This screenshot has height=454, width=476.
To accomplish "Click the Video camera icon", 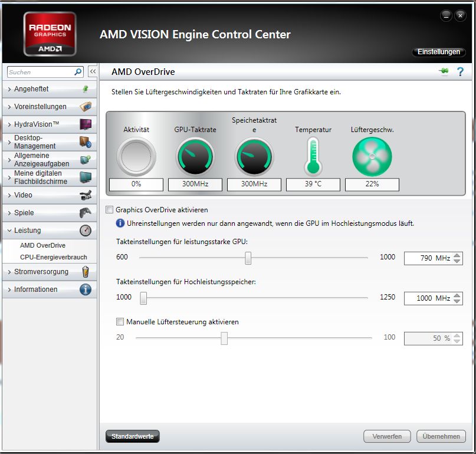I will (86, 195).
